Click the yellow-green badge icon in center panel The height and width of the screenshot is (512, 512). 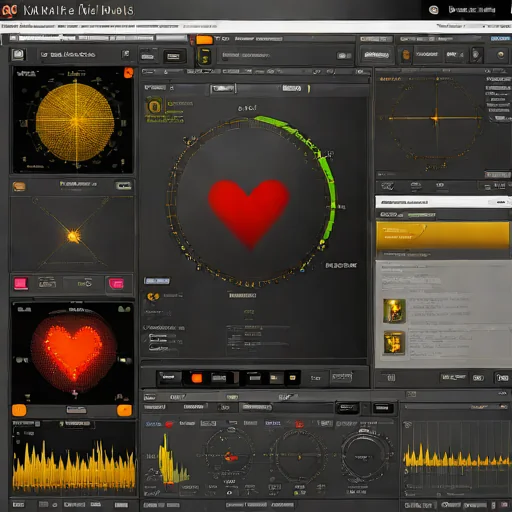[x=154, y=107]
